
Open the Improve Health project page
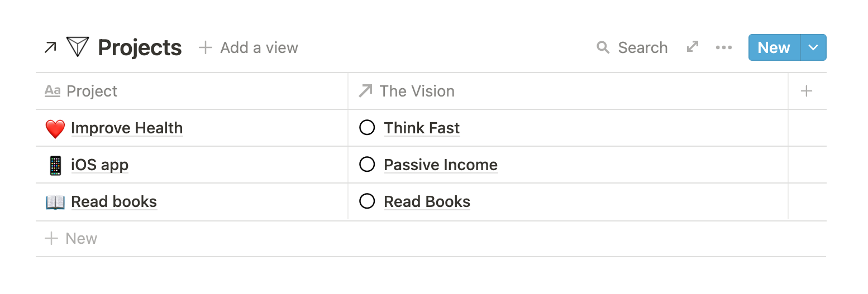tap(127, 128)
